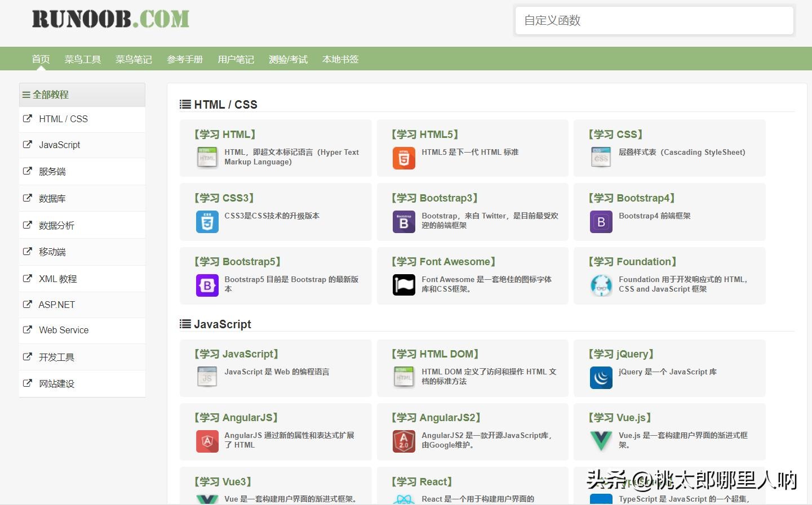Viewport: 812px width, 505px height.
Task: Open the 【学习 HTML DOM】 tutorial link
Action: (434, 354)
